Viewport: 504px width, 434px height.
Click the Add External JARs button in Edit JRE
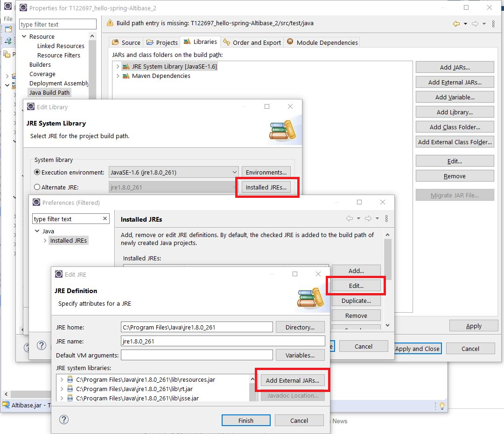(293, 380)
